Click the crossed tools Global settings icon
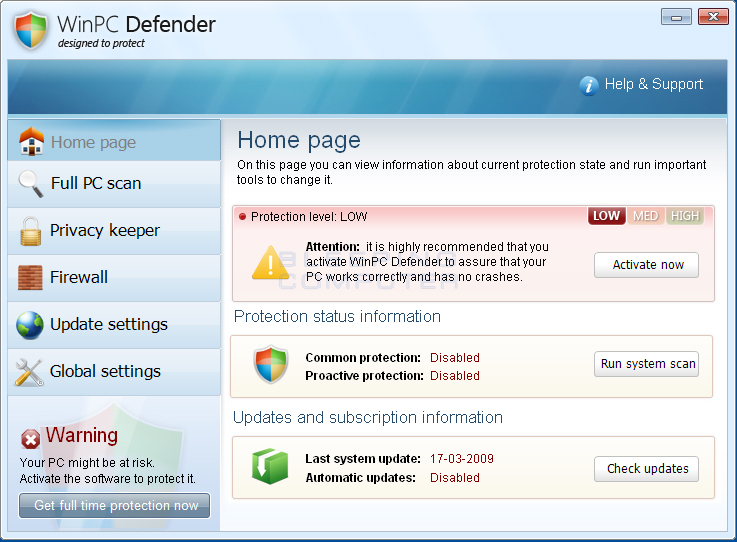Screen dimensions: 737x542 (x=29, y=372)
